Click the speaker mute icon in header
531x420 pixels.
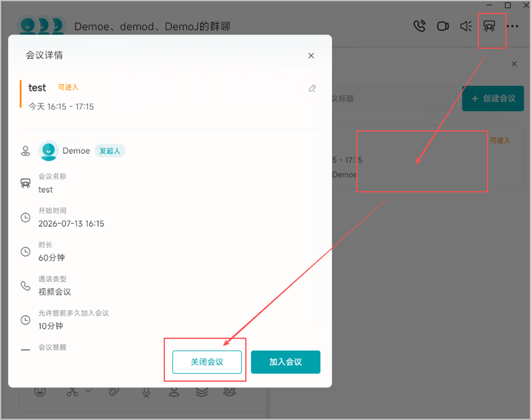tap(466, 26)
